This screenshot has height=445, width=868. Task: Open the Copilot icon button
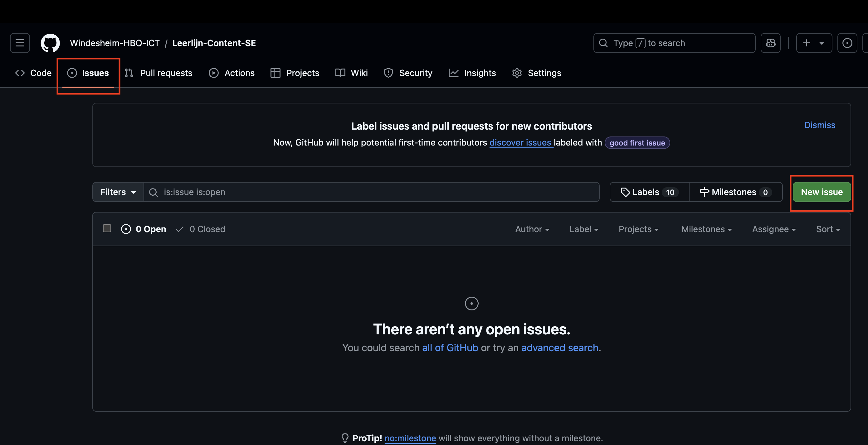click(x=770, y=43)
